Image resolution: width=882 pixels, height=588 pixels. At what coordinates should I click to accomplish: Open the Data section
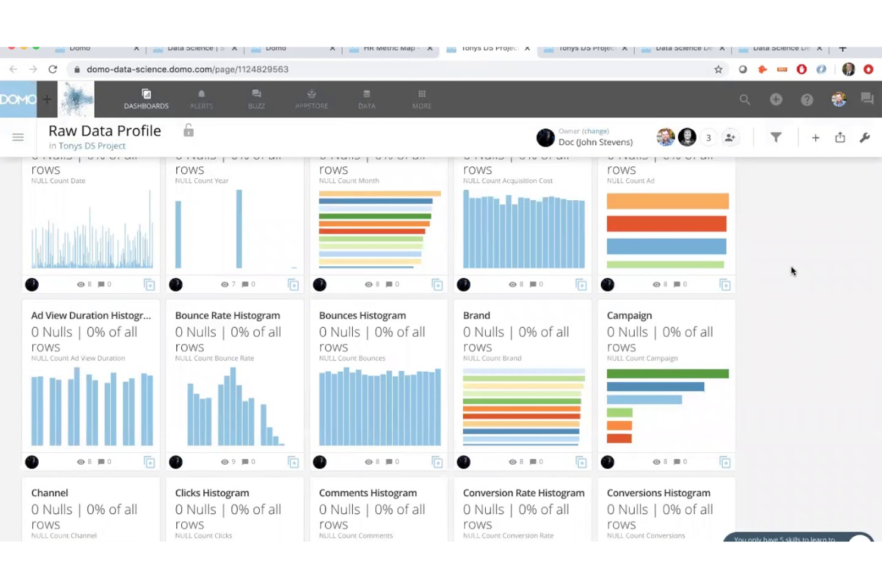(366, 98)
